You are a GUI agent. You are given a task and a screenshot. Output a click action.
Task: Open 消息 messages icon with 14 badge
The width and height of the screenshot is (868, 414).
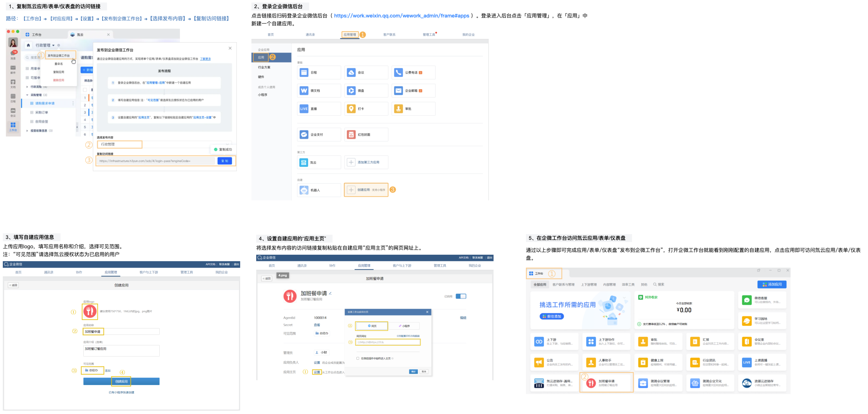13,54
